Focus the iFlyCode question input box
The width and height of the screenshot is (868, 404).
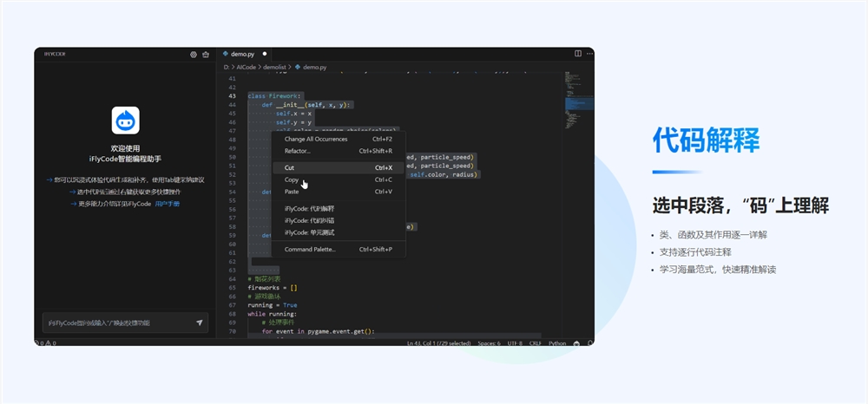125,323
